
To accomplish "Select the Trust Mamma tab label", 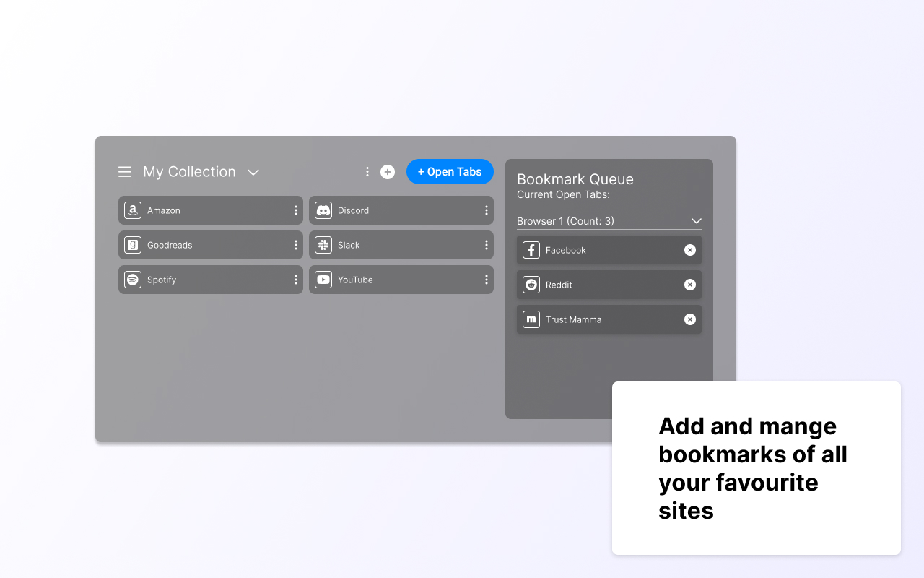I will (x=573, y=319).
